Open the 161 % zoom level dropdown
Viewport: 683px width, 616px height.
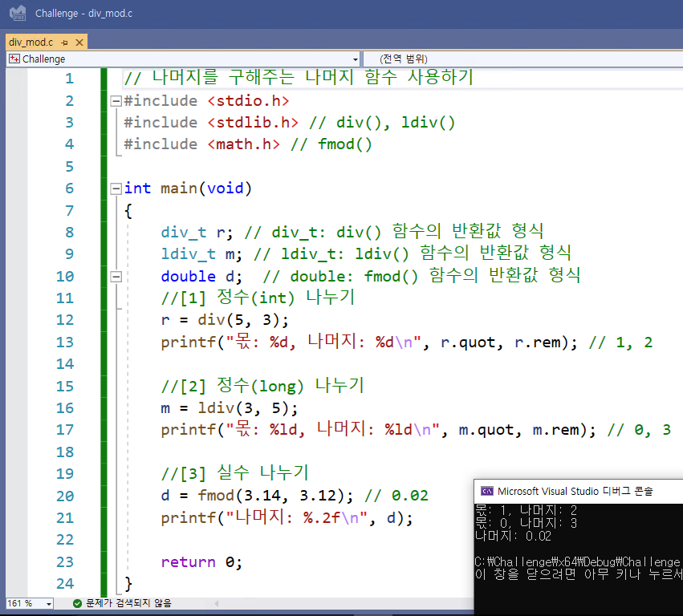pyautogui.click(x=49, y=603)
